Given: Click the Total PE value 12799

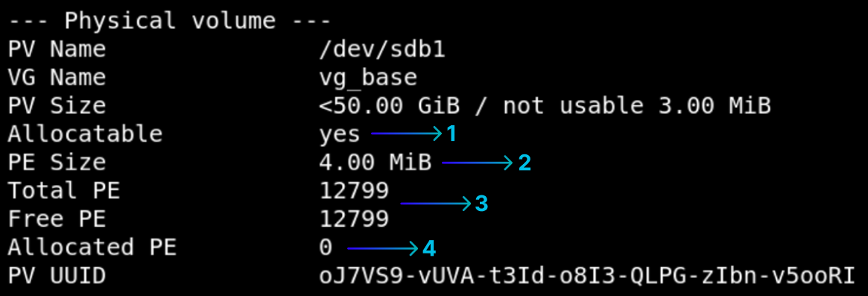Looking at the screenshot, I should [355, 191].
